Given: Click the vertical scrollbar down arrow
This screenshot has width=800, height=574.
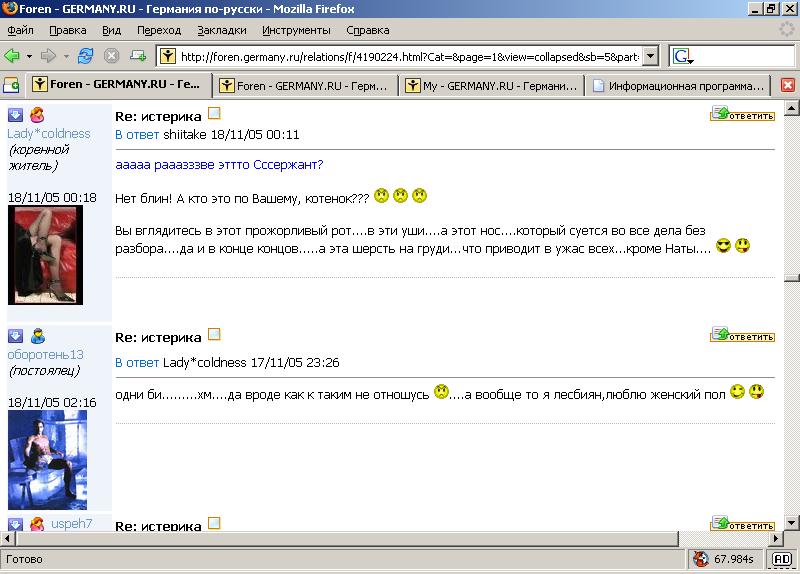Looking at the screenshot, I should click(791, 523).
